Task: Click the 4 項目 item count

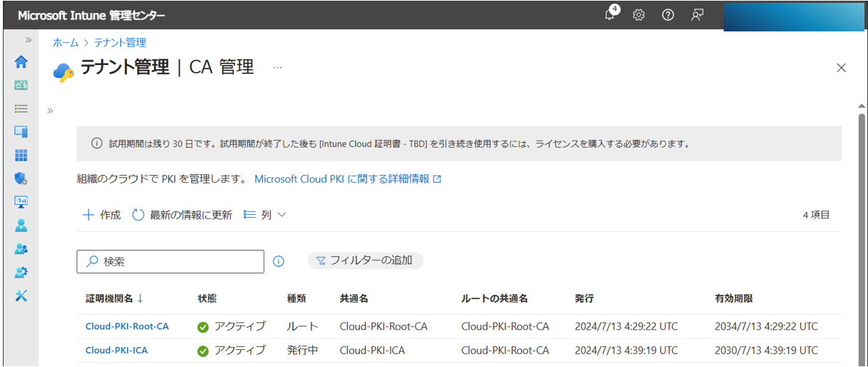Action: click(816, 215)
